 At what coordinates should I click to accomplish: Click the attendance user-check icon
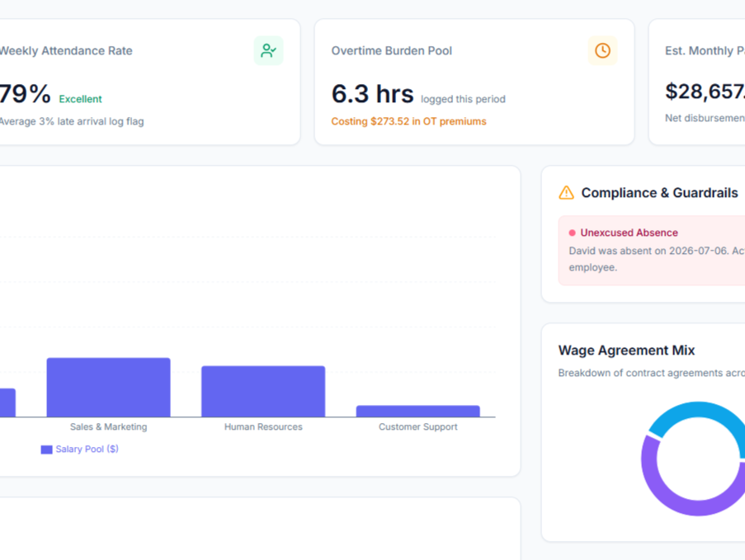268,50
